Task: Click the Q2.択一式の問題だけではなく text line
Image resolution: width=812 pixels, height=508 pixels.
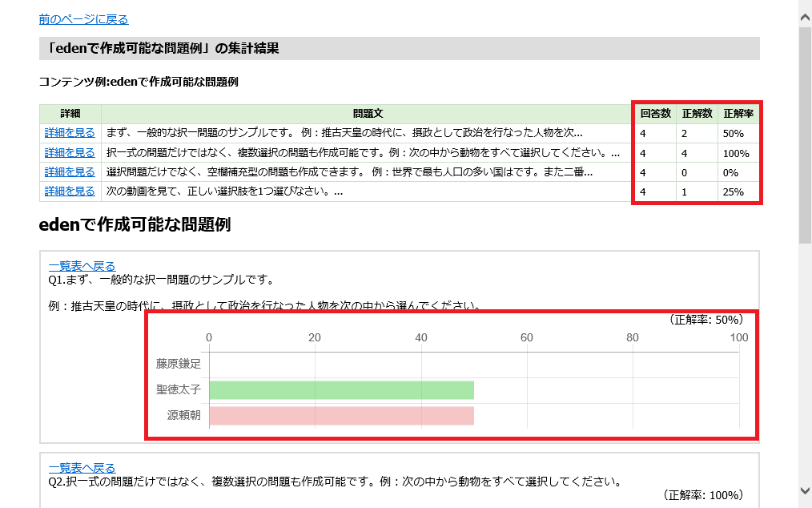Action: (335, 482)
